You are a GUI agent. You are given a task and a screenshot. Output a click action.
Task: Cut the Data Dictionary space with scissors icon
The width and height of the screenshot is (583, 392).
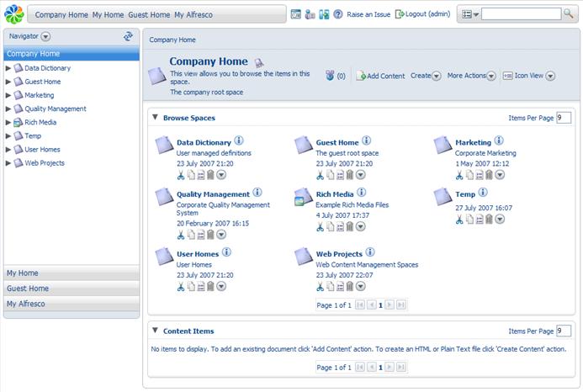tap(181, 175)
